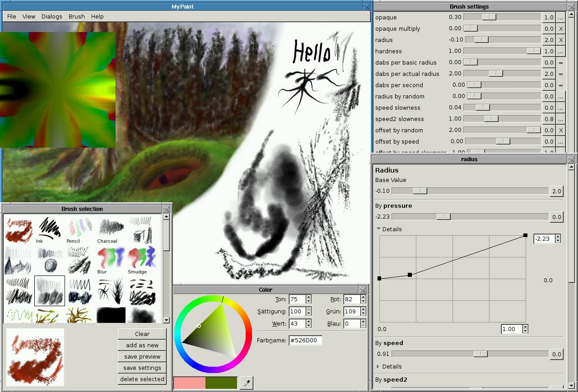Viewport: 578px width, 392px height.
Task: Choose the Charcoal brush
Action: pyautogui.click(x=111, y=228)
